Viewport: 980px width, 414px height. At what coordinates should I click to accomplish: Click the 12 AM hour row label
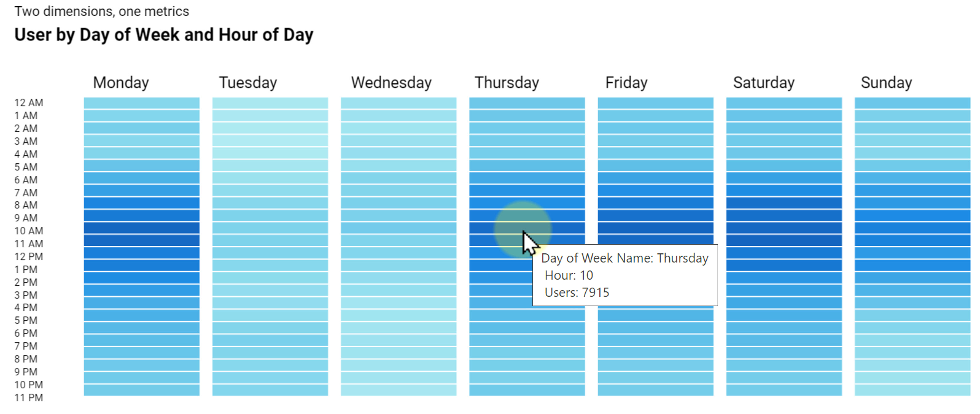(x=29, y=103)
